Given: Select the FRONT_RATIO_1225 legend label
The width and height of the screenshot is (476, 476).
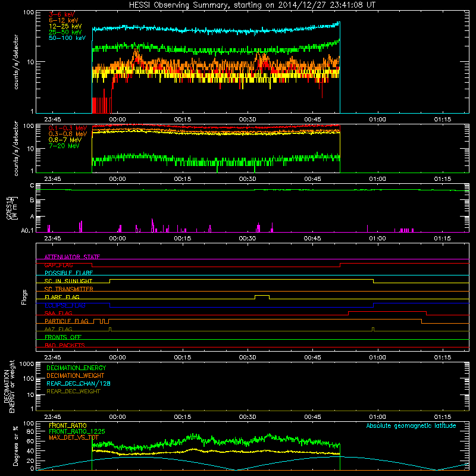Looking at the screenshot, I should [x=77, y=431].
